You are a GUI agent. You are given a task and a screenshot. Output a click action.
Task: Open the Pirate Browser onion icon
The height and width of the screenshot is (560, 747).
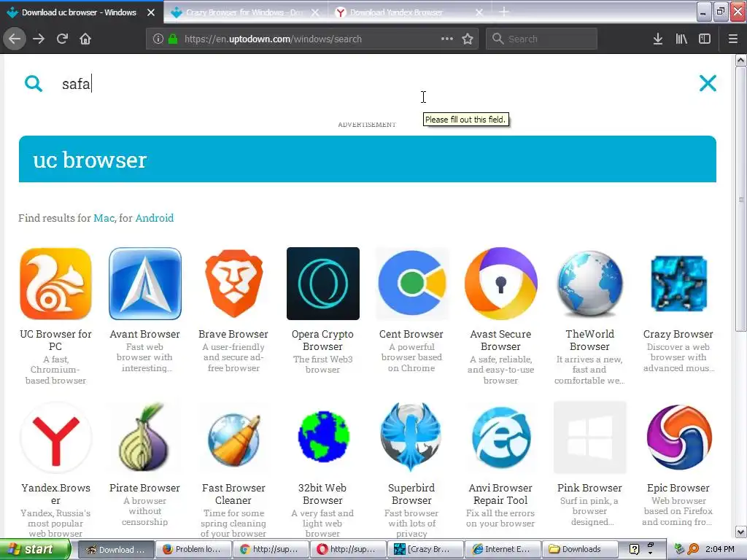pos(145,437)
